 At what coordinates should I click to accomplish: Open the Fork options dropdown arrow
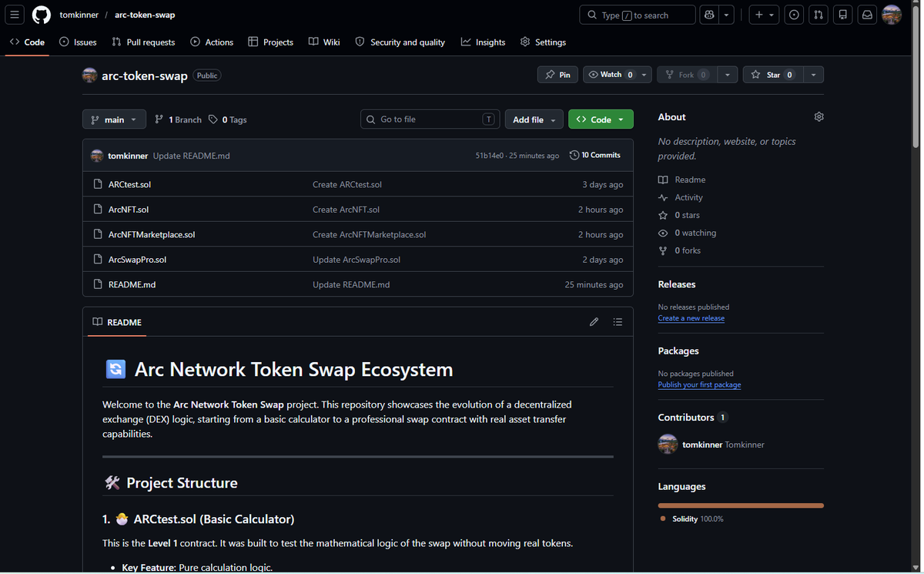pos(727,75)
